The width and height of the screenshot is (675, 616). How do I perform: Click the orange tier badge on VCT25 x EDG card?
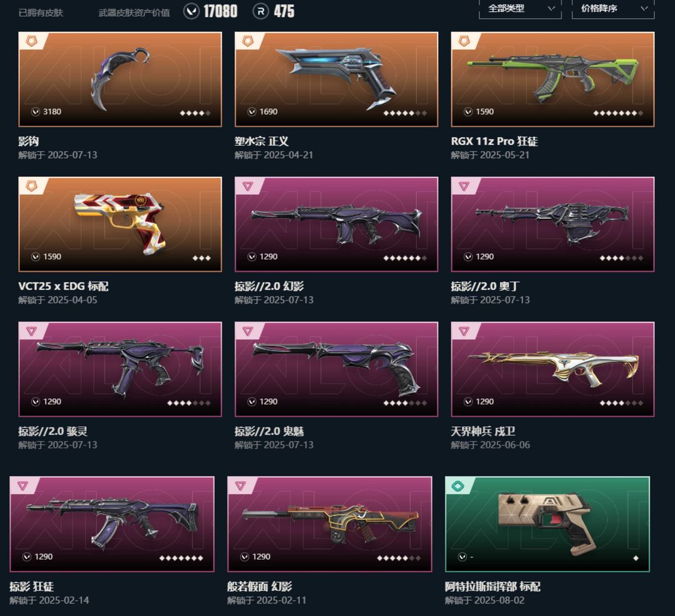(32, 186)
